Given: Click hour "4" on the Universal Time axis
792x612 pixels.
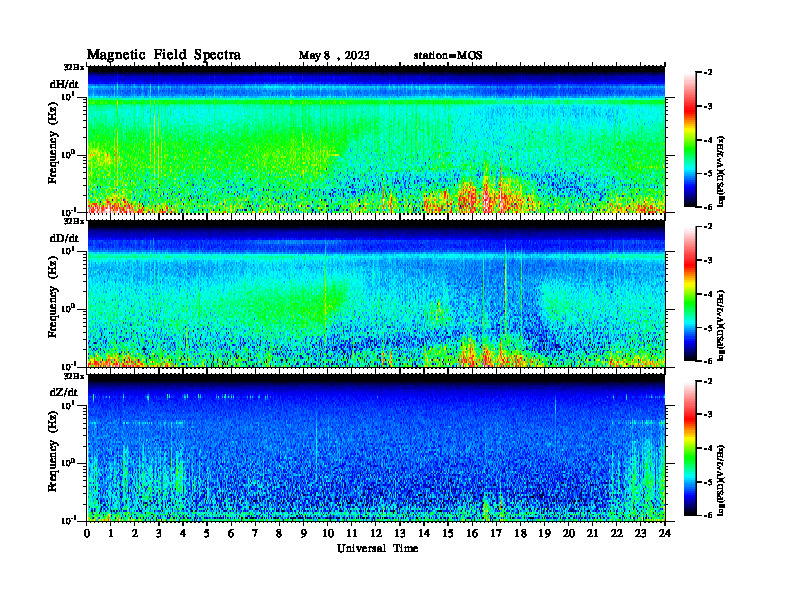Looking at the screenshot, I should 183,533.
